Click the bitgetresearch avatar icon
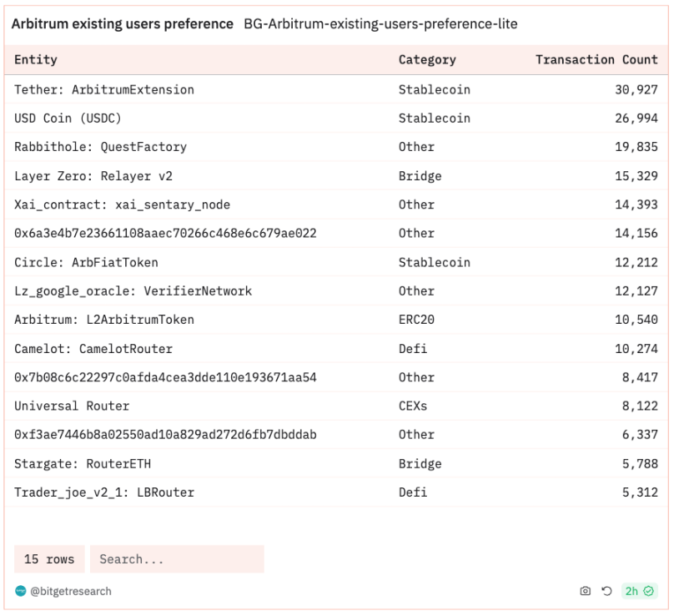The height and width of the screenshot is (616, 674). tap(20, 591)
